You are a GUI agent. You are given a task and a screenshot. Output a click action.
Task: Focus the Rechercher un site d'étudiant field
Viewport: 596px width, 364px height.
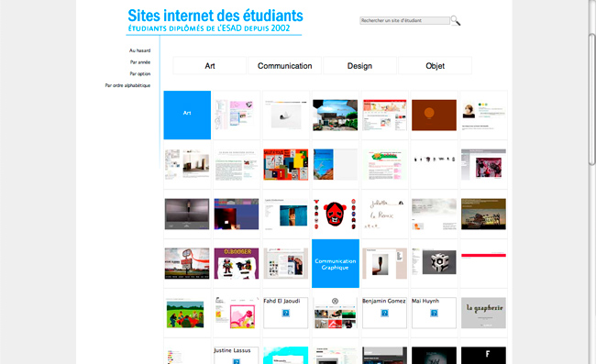404,20
